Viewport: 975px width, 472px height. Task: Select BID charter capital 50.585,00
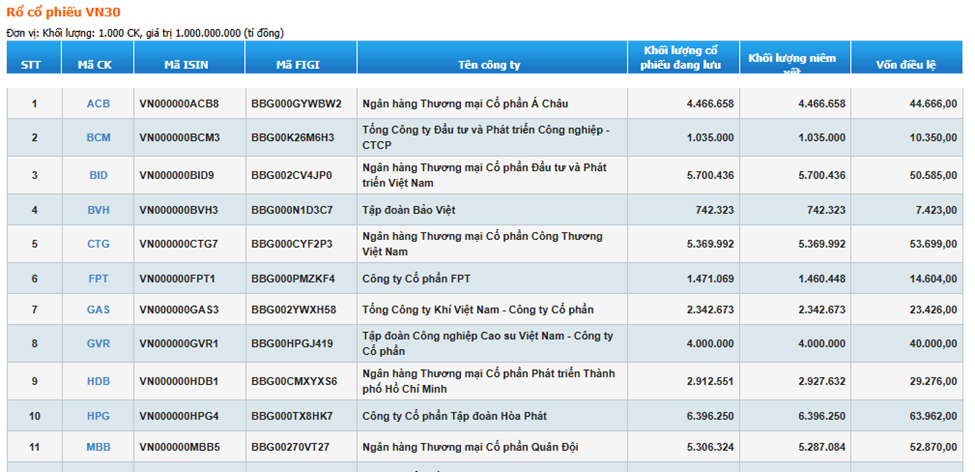[x=933, y=175]
